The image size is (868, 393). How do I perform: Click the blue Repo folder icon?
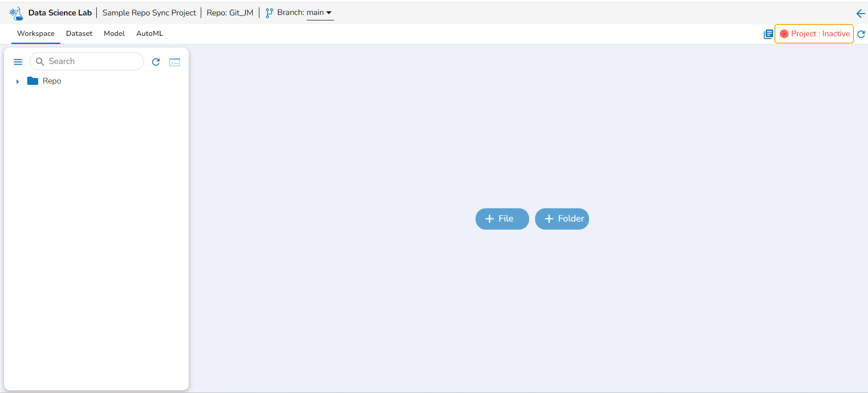[x=33, y=81]
